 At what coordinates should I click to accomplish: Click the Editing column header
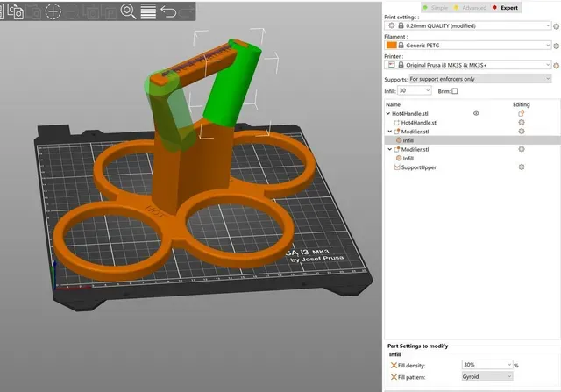point(522,104)
